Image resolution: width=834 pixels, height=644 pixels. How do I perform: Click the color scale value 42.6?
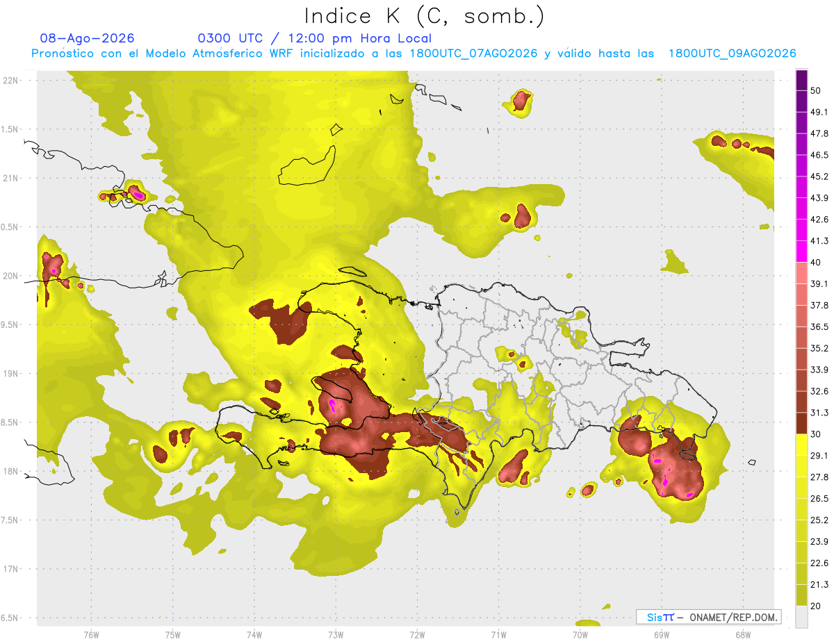coord(820,220)
